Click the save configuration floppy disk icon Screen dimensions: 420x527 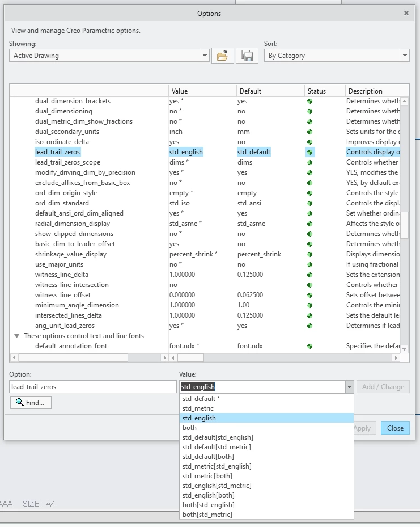click(x=247, y=56)
